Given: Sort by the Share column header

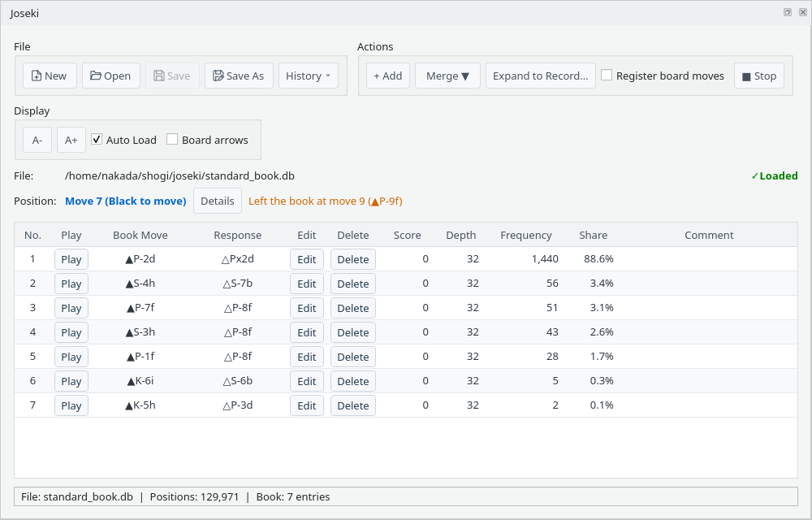Looking at the screenshot, I should (593, 235).
